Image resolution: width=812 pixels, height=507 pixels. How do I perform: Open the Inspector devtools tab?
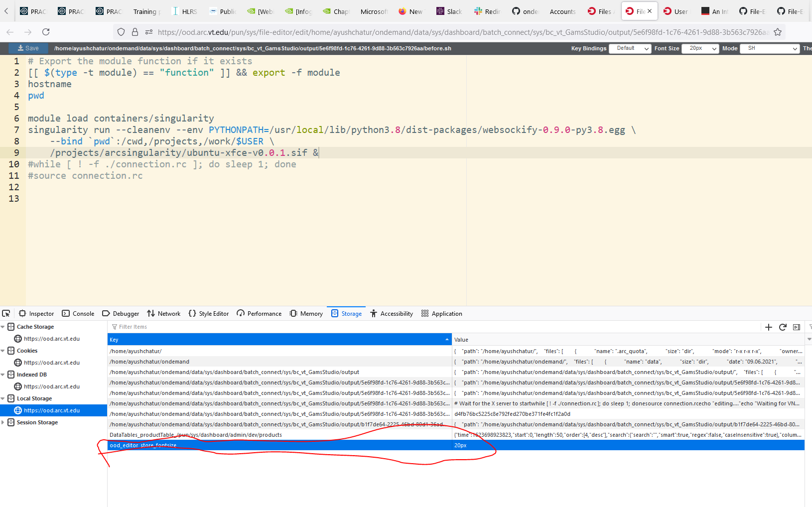36,313
